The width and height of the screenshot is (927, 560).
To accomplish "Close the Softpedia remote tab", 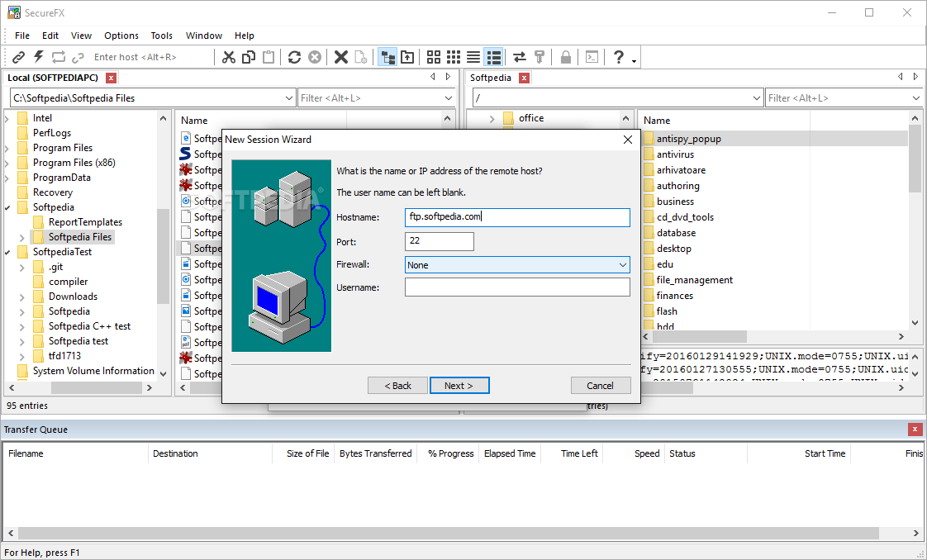I will click(523, 78).
